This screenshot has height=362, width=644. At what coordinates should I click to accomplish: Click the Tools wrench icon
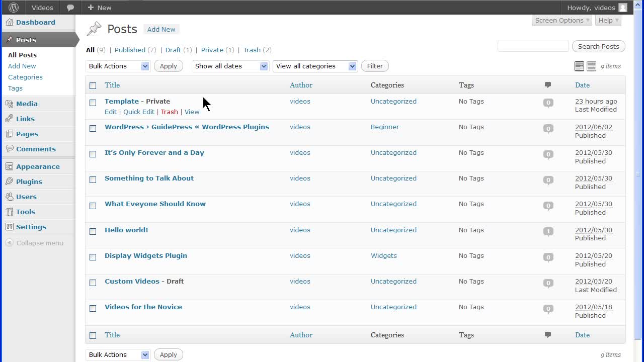point(10,212)
